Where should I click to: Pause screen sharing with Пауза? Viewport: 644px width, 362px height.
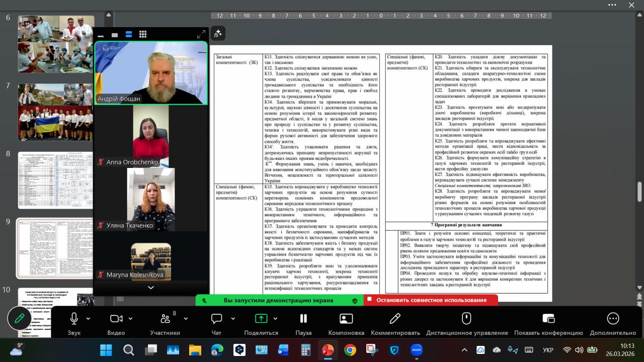point(303,319)
